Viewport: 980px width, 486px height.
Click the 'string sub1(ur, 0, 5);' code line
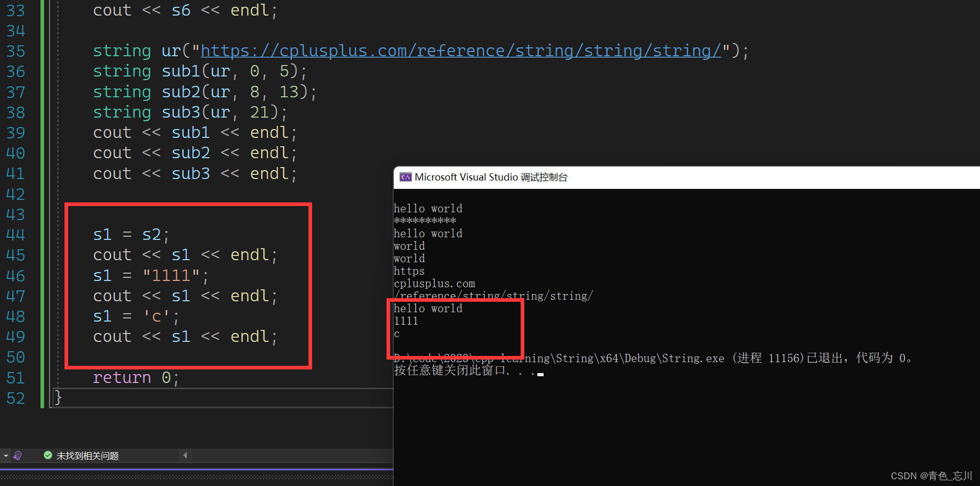[x=200, y=71]
